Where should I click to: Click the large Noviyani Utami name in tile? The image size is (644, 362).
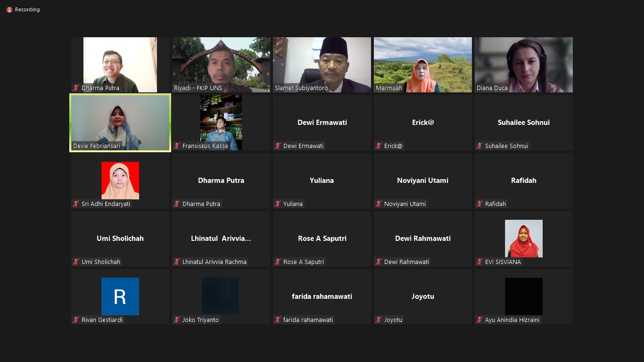[422, 181]
